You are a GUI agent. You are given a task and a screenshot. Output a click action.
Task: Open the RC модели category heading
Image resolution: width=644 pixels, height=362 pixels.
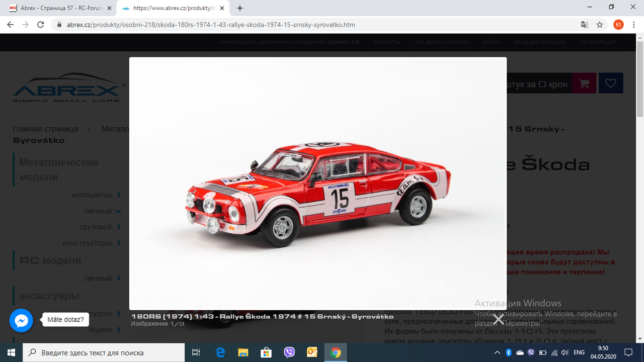50,260
